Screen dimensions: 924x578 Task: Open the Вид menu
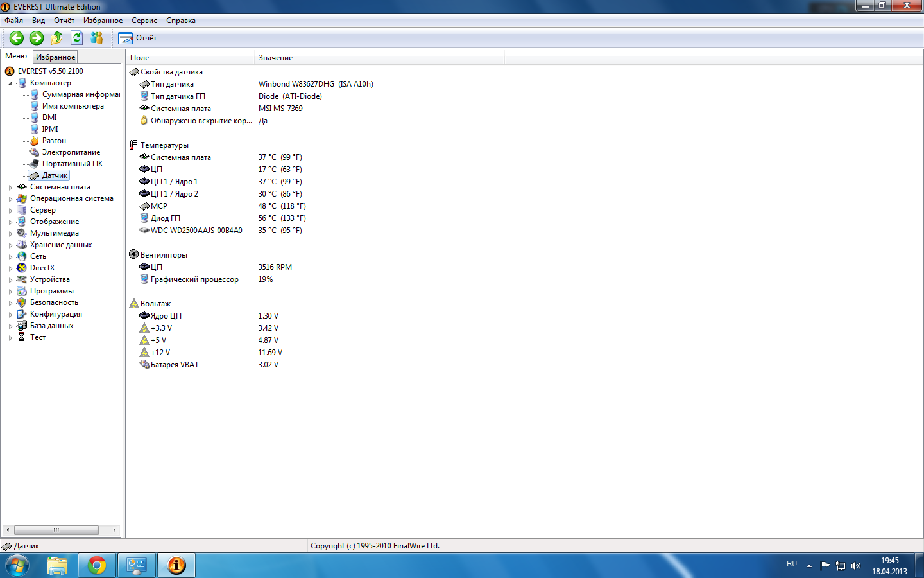(38, 21)
